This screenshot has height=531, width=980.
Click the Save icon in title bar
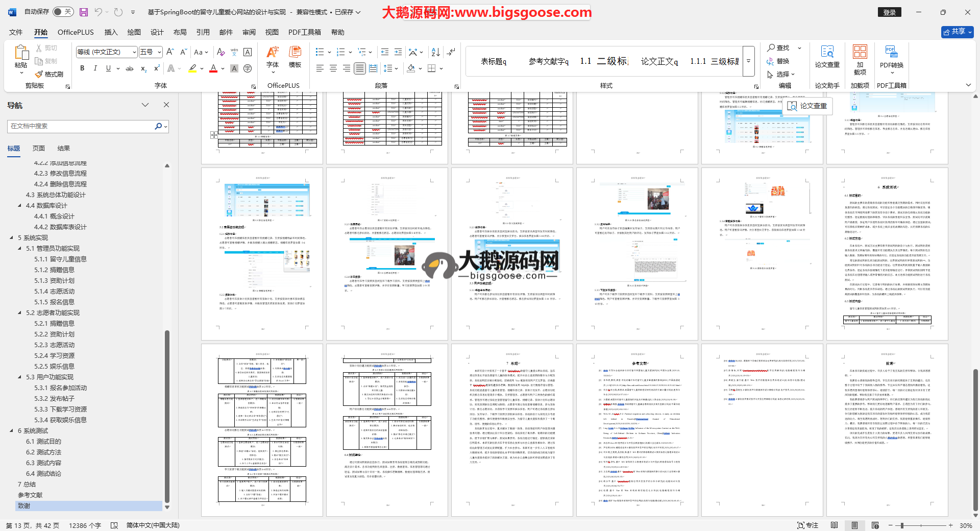tap(84, 12)
